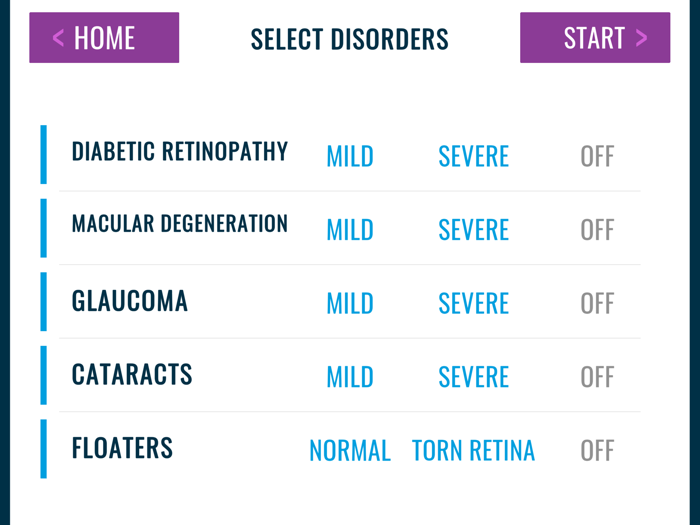The image size is (700, 525).
Task: Set Floaters to Torn Retina
Action: 473,451
